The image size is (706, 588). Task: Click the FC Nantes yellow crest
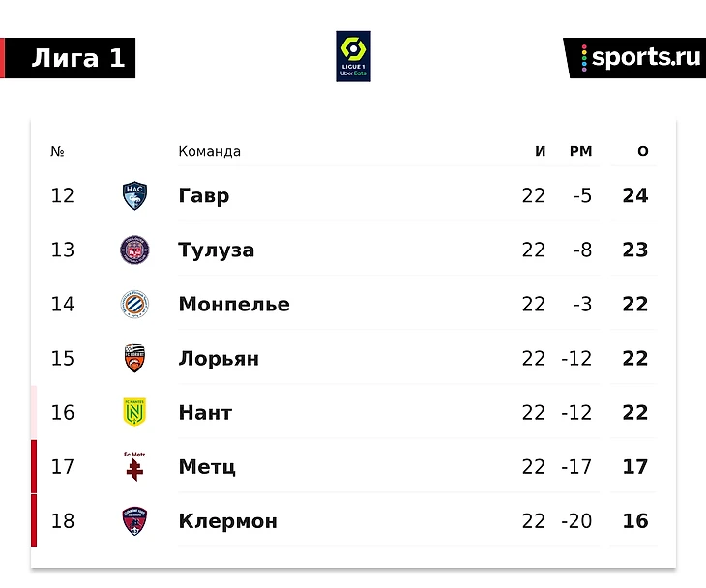pyautogui.click(x=134, y=412)
